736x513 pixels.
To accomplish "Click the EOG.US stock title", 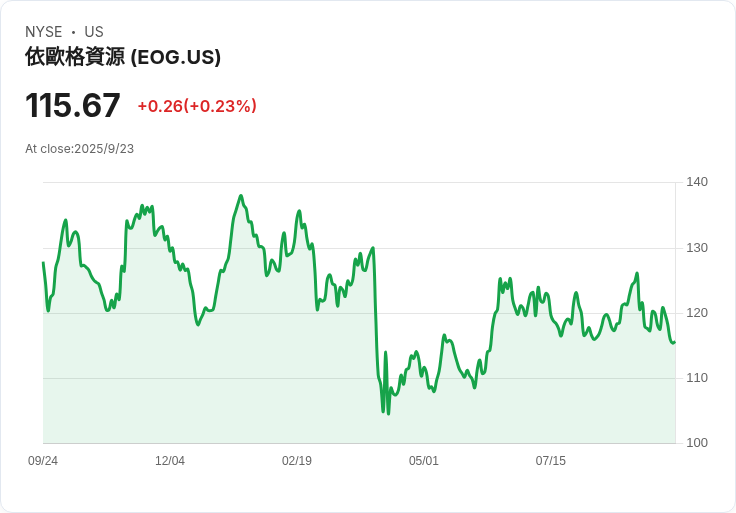I will coord(123,57).
